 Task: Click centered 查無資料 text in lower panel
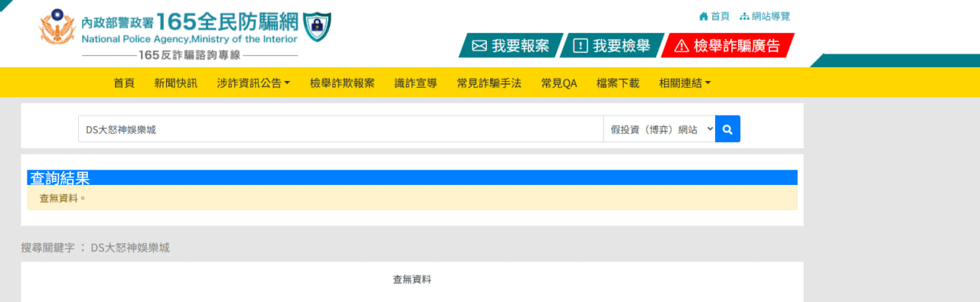point(412,280)
